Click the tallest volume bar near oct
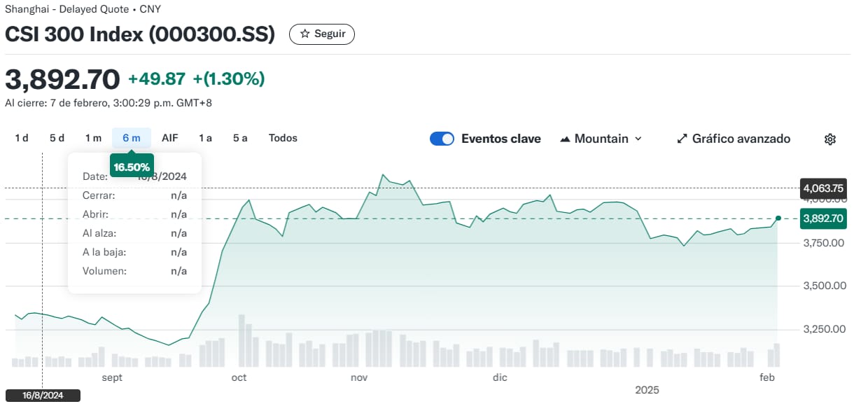The height and width of the screenshot is (404, 868). (241, 341)
